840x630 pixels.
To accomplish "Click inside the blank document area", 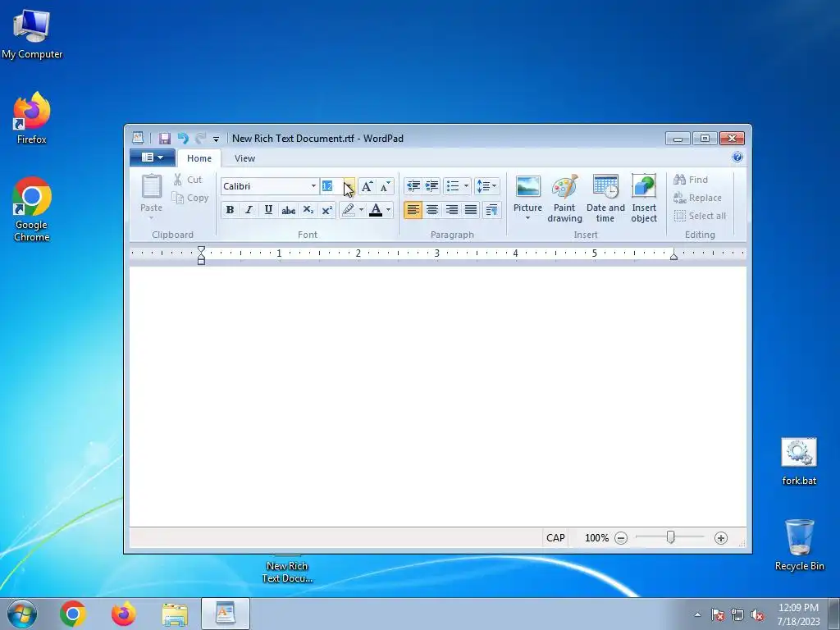I will [438, 396].
